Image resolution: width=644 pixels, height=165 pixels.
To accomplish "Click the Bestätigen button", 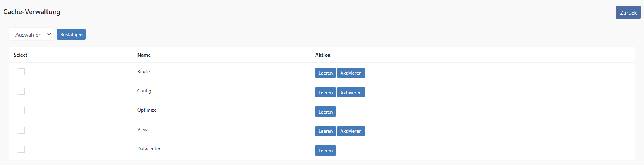I will click(x=71, y=35).
